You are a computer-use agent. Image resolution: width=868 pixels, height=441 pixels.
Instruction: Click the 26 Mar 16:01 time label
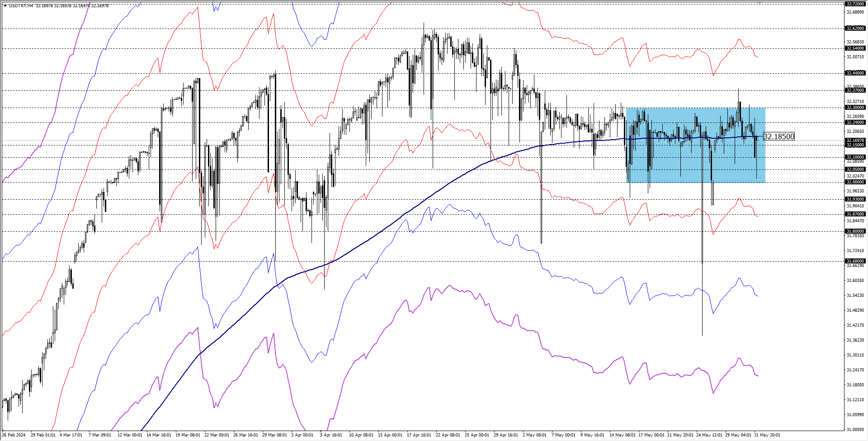(x=245, y=435)
